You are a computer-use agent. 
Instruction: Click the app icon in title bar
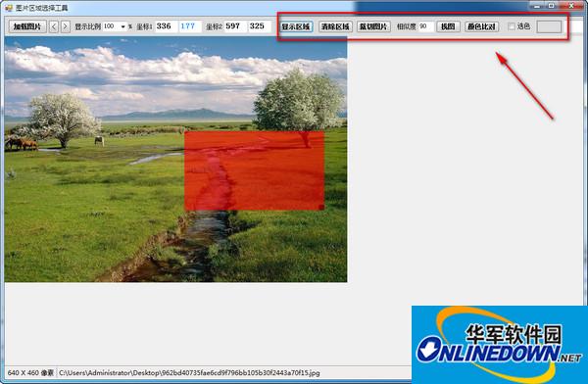10,8
